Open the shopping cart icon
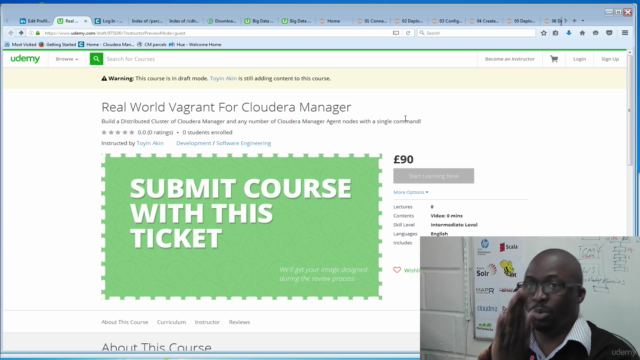This screenshot has width=640, height=360. (x=554, y=59)
